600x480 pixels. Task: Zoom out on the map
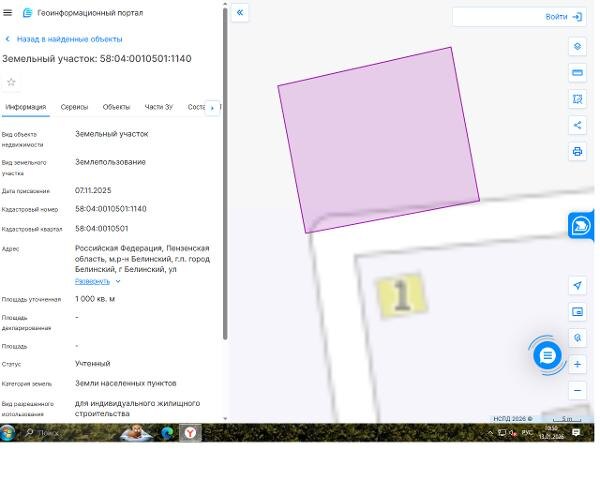coord(577,390)
